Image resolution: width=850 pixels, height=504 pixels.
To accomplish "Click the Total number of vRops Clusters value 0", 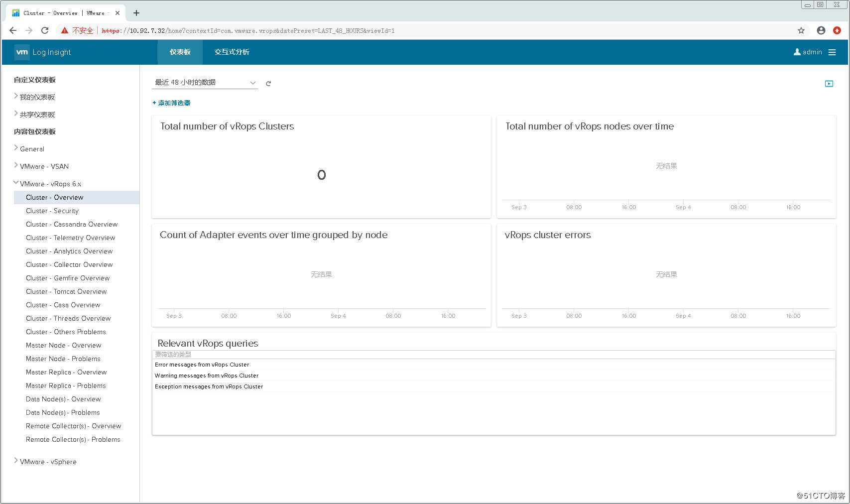I will coord(322,175).
